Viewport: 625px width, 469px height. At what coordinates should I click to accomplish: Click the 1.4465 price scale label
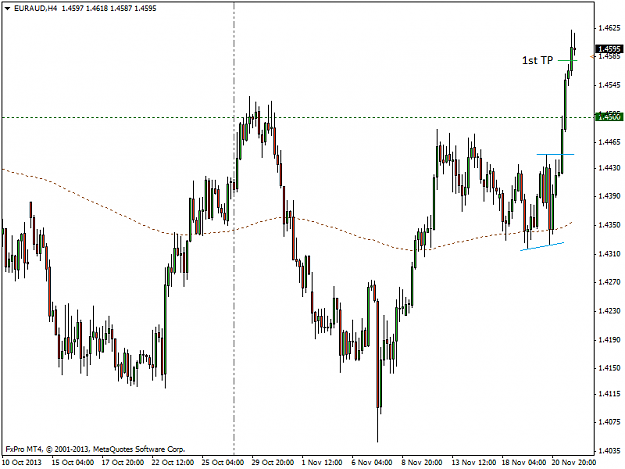[x=609, y=142]
